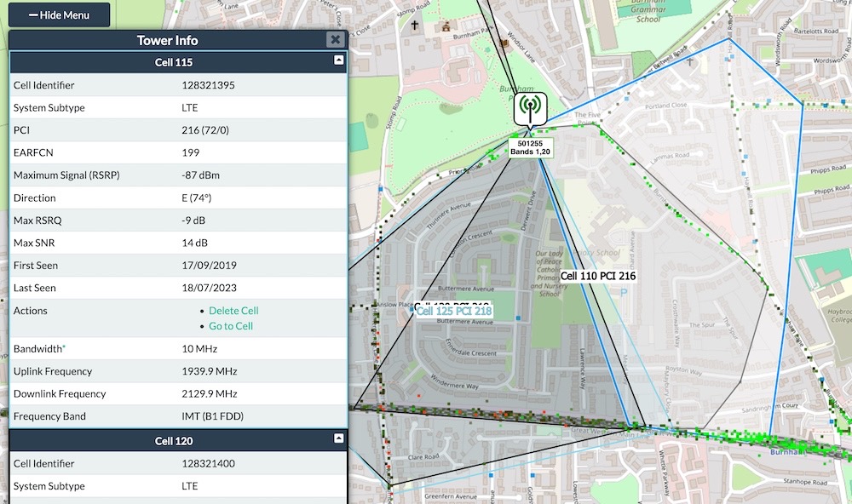The height and width of the screenshot is (504, 852).
Task: Select the Cell 115 section header
Action: click(x=173, y=61)
